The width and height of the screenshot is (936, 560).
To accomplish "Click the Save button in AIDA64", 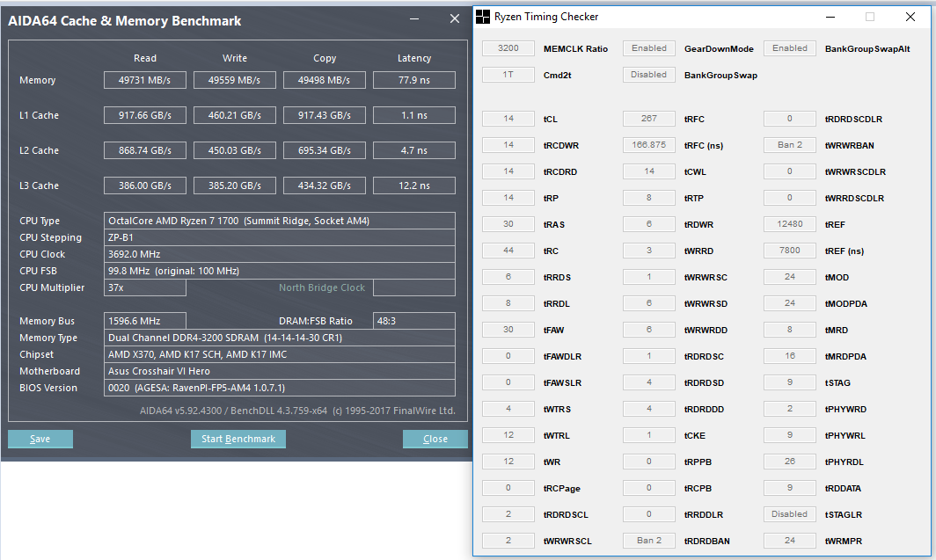I will coord(40,439).
